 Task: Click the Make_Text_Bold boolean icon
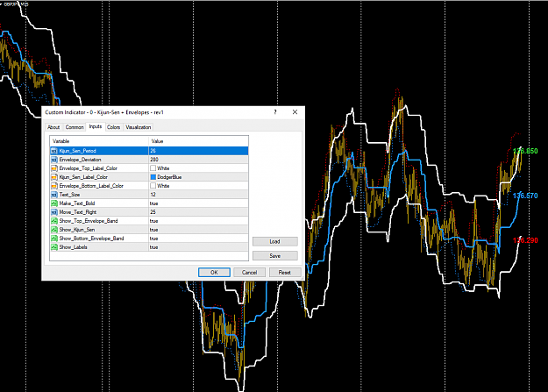[x=54, y=203]
